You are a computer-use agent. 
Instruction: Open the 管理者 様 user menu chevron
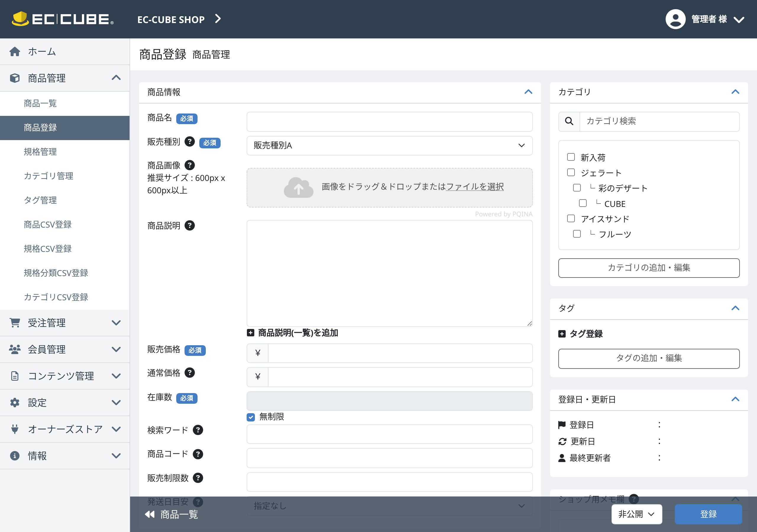(739, 20)
